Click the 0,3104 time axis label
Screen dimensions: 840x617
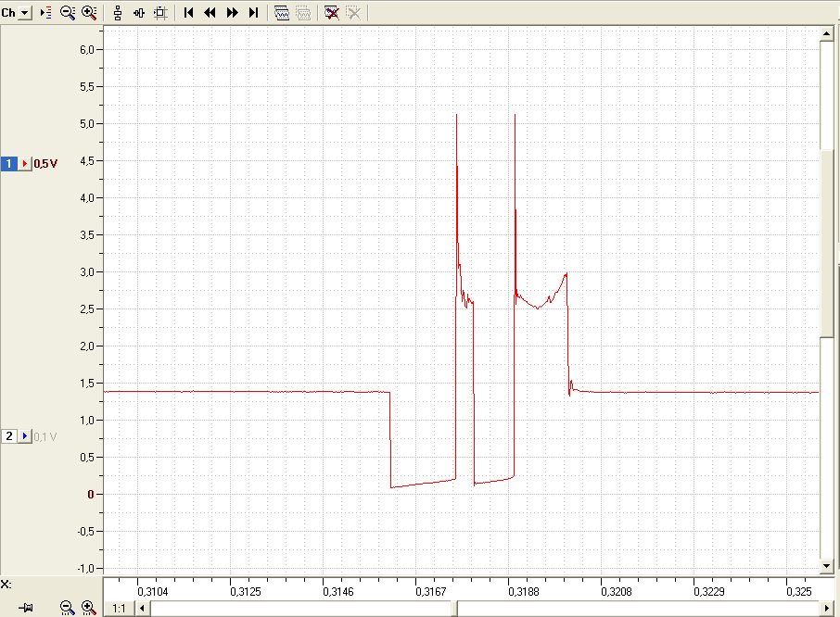153,591
